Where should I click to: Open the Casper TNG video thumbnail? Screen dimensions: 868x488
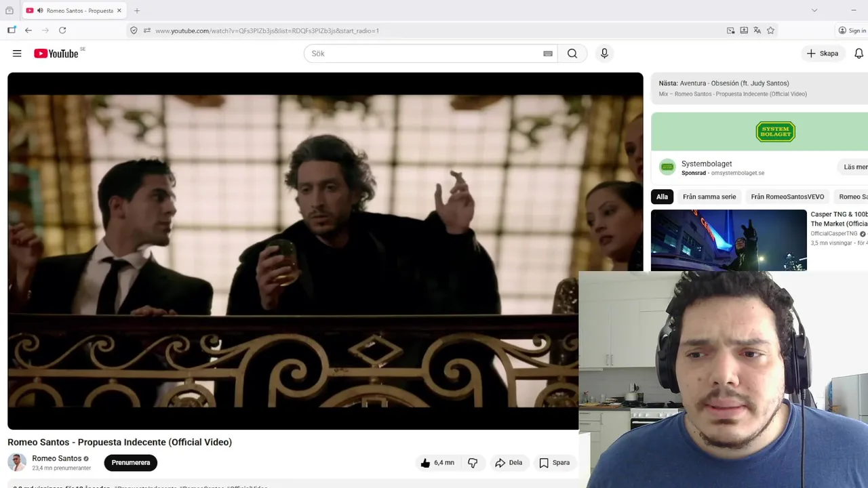(729, 240)
